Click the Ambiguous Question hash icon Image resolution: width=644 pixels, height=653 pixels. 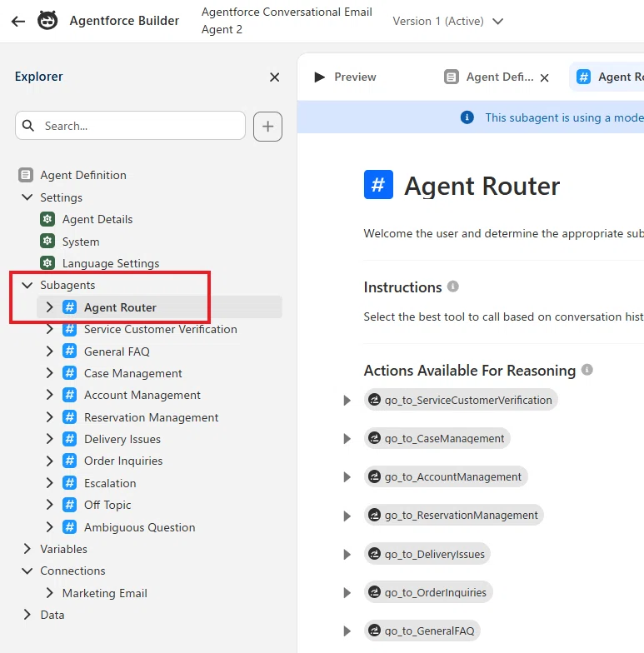(x=70, y=526)
